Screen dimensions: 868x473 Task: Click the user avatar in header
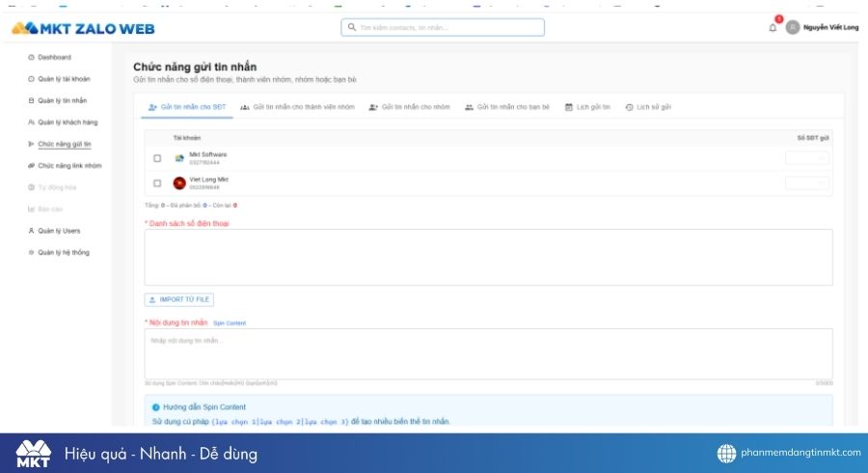click(793, 27)
